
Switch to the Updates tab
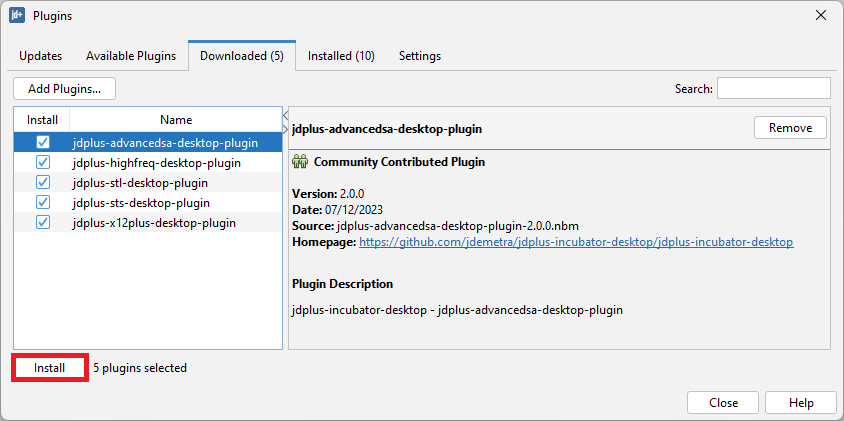40,56
